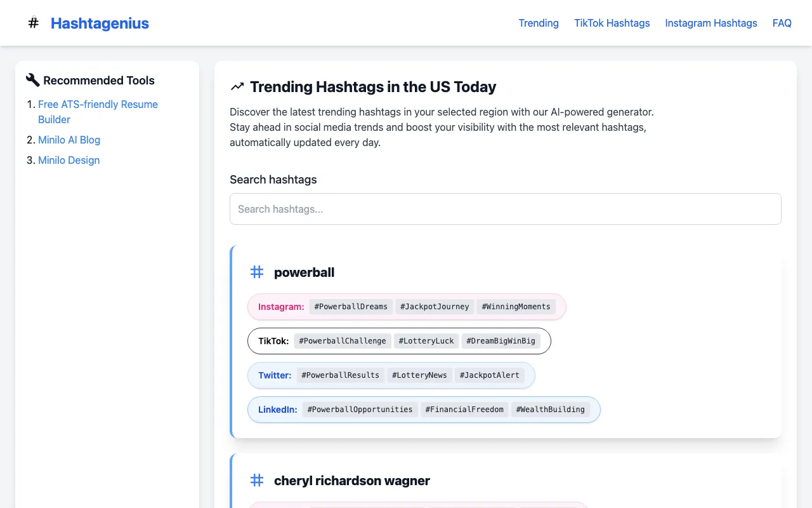Focus the Search hashtags input field
This screenshot has width=812, height=508.
506,209
